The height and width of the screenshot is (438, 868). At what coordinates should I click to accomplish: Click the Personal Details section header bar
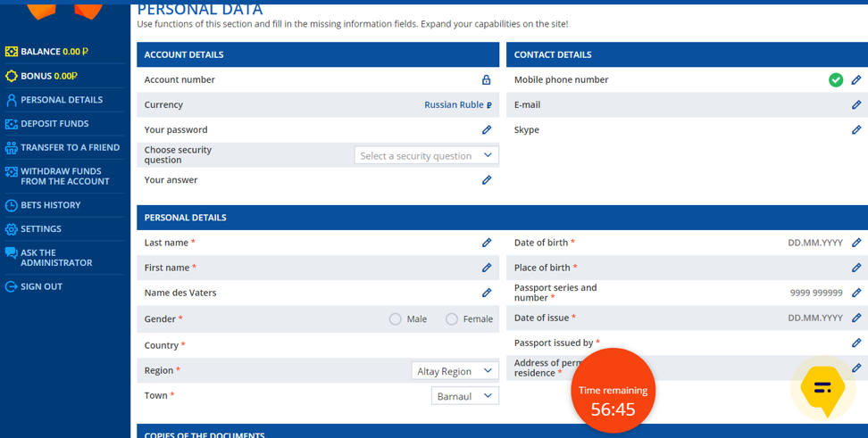(502, 218)
